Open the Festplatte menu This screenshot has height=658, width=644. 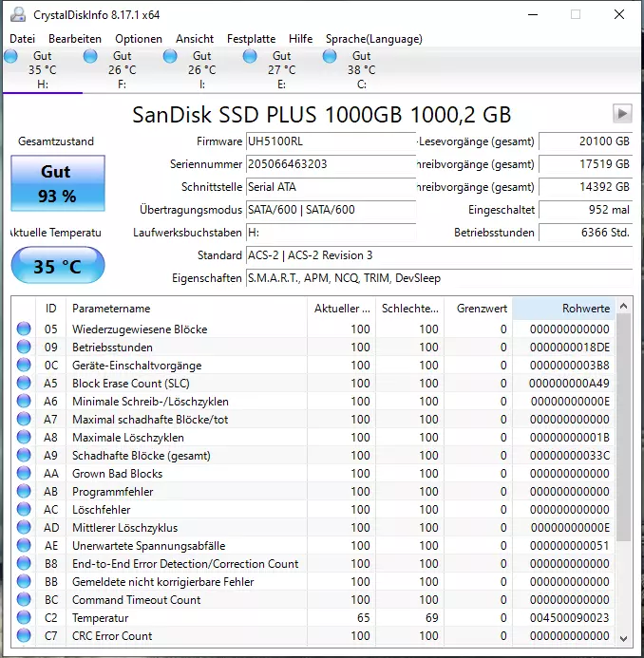tap(251, 39)
